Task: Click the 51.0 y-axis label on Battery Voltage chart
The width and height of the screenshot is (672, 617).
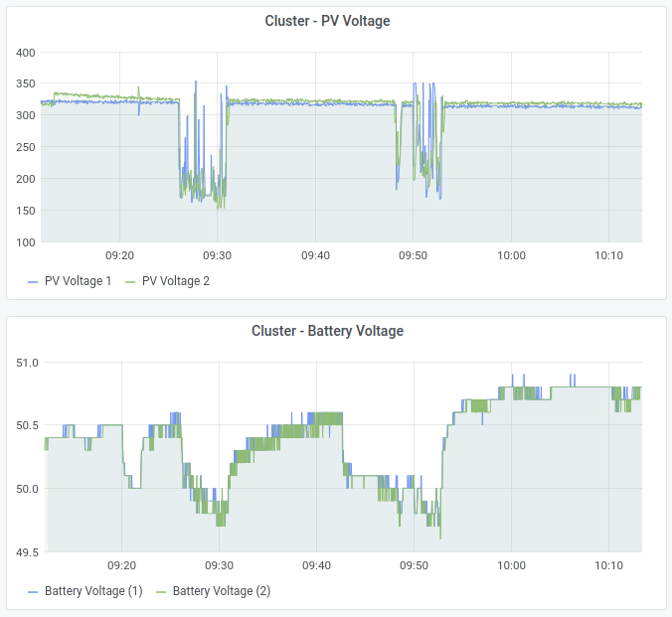Action: (x=27, y=363)
